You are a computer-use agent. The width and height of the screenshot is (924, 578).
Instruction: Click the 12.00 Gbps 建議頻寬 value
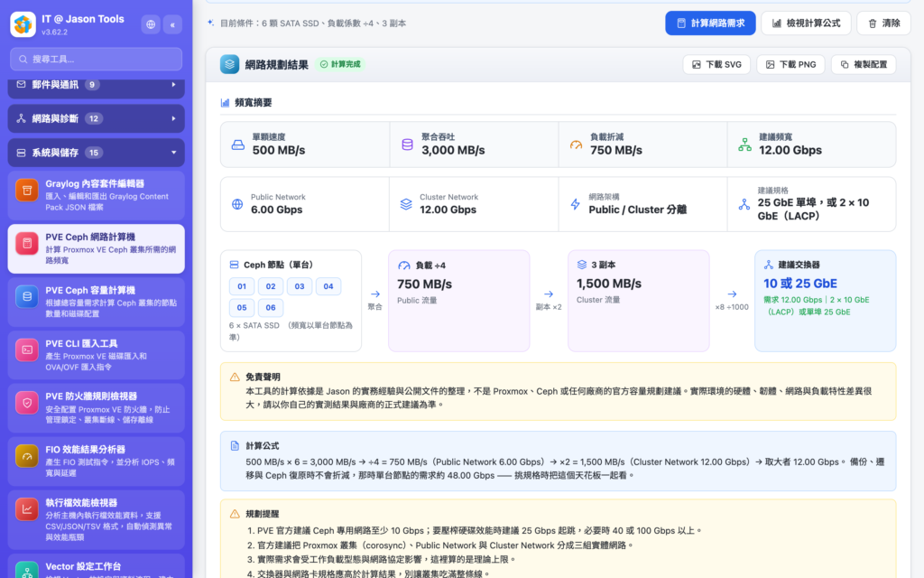[x=790, y=151]
